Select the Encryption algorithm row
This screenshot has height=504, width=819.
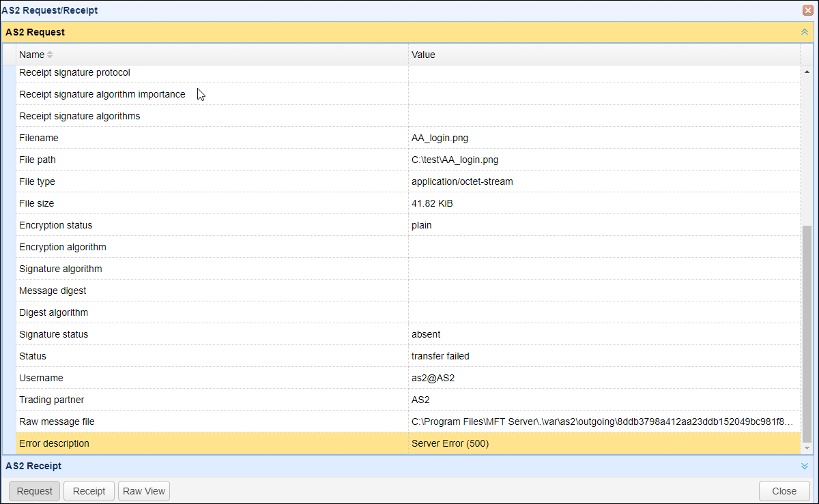[408, 247]
